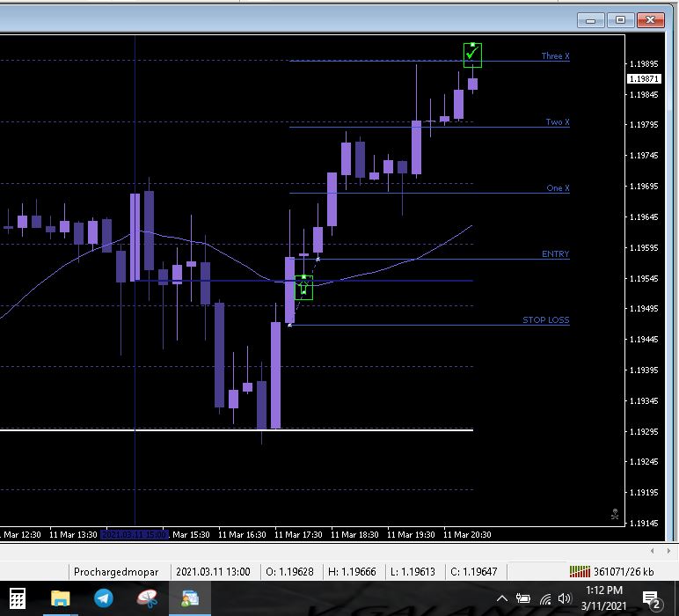This screenshot has height=616, width=679.
Task: Click the 1.19295 price scale value
Action: 644,431
